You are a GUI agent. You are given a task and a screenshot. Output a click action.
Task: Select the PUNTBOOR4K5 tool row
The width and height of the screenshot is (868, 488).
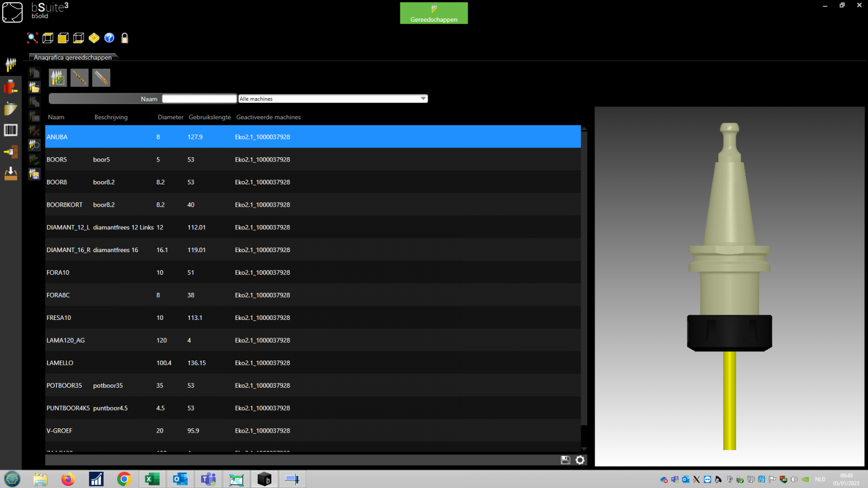[313, 408]
